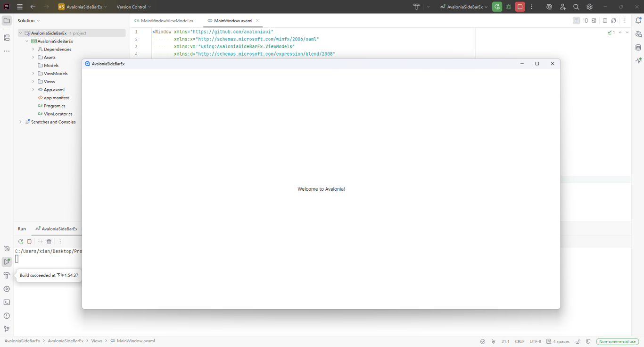Viewport: 644px width, 347px height.
Task: Show more tool windows via left sidebar ellipsis
Action: [x=7, y=51]
